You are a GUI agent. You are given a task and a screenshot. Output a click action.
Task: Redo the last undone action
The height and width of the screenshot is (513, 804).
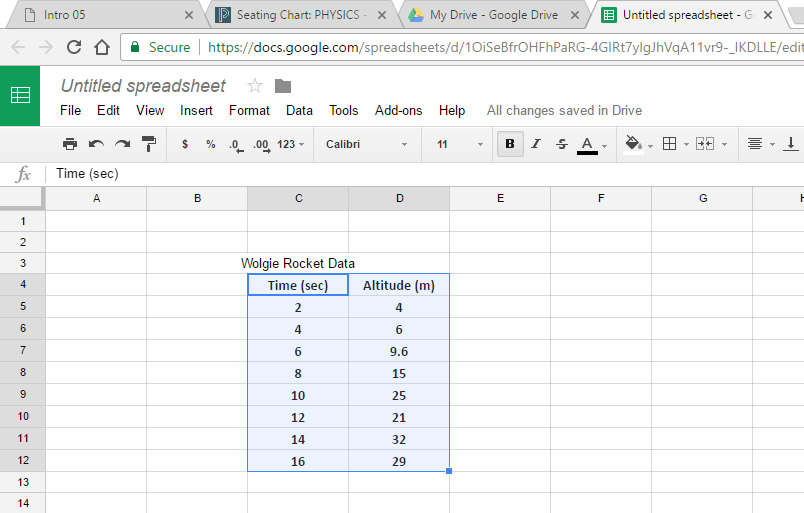click(122, 144)
